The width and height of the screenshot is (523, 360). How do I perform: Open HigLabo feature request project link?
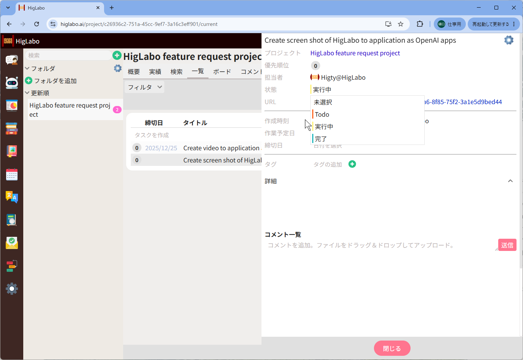click(x=355, y=53)
